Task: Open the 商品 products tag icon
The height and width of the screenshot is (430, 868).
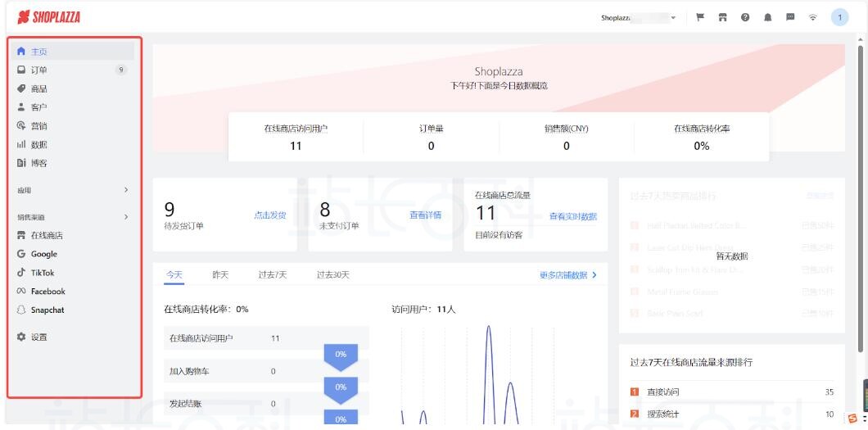Action: coord(21,88)
